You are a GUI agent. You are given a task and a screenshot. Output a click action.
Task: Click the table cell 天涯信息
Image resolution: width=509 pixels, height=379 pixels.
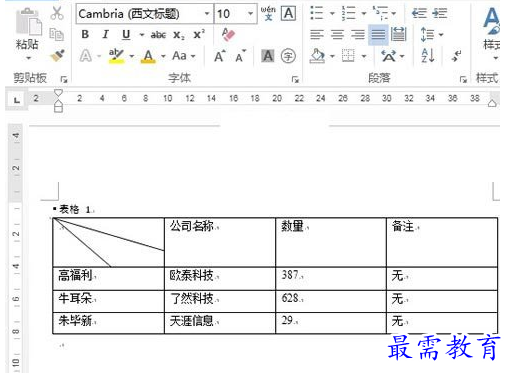click(220, 323)
